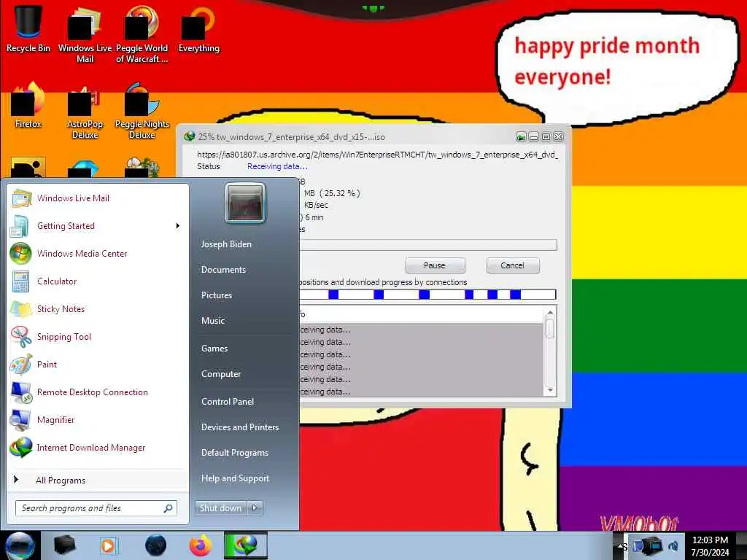This screenshot has width=747, height=560.
Task: Open Windows Live Mail from Start menu
Action: coord(98,198)
